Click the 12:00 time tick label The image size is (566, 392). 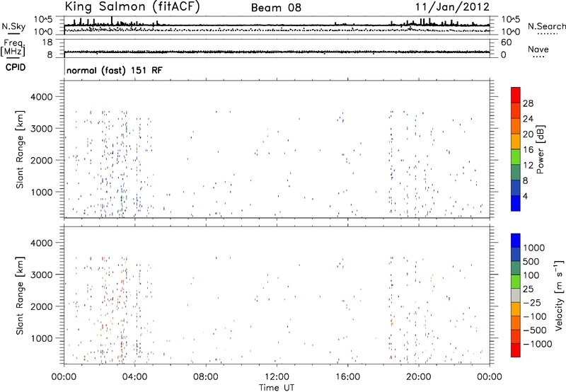pyautogui.click(x=277, y=377)
